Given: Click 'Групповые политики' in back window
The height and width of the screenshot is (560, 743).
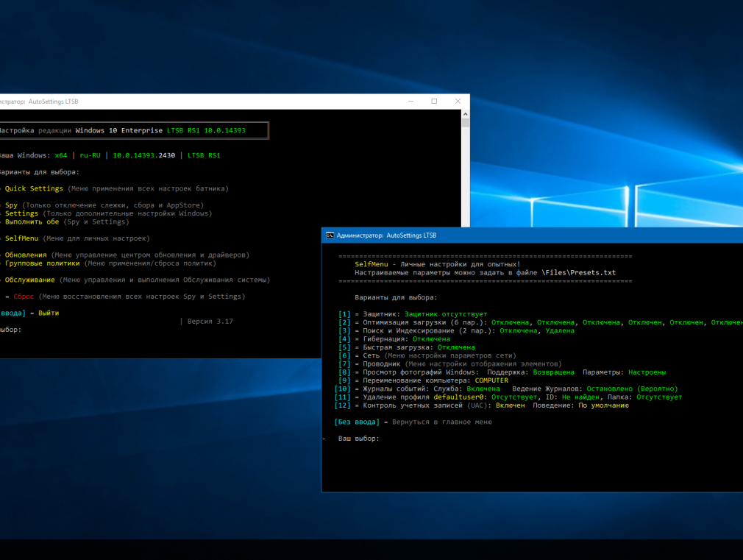Looking at the screenshot, I should point(42,263).
